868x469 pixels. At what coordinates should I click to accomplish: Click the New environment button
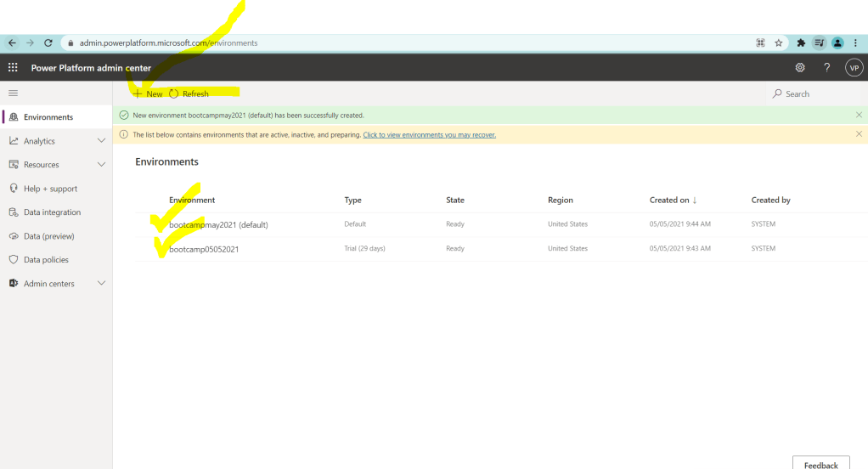coord(148,93)
